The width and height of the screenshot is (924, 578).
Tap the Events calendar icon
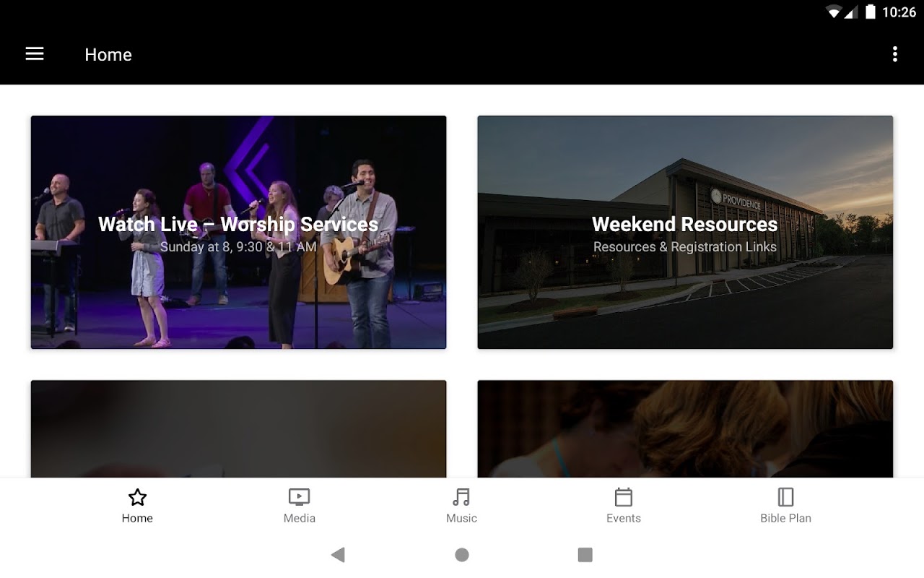[624, 497]
